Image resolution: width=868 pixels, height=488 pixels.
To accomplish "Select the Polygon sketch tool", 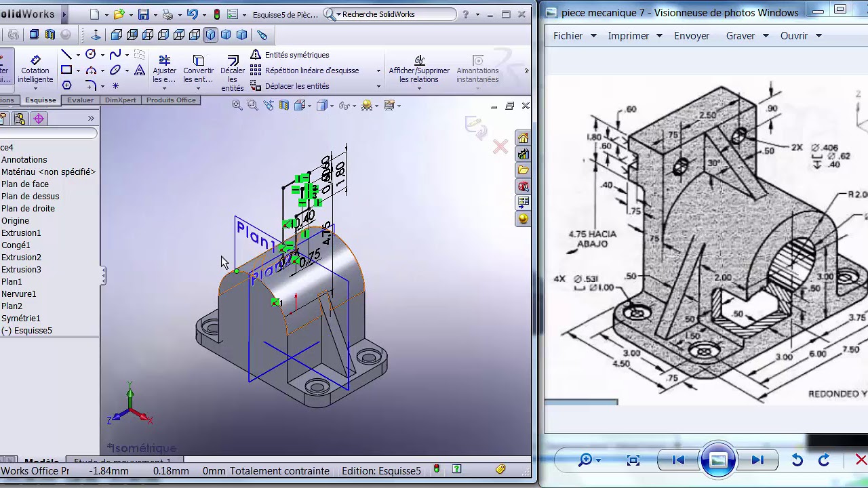I will [66, 85].
